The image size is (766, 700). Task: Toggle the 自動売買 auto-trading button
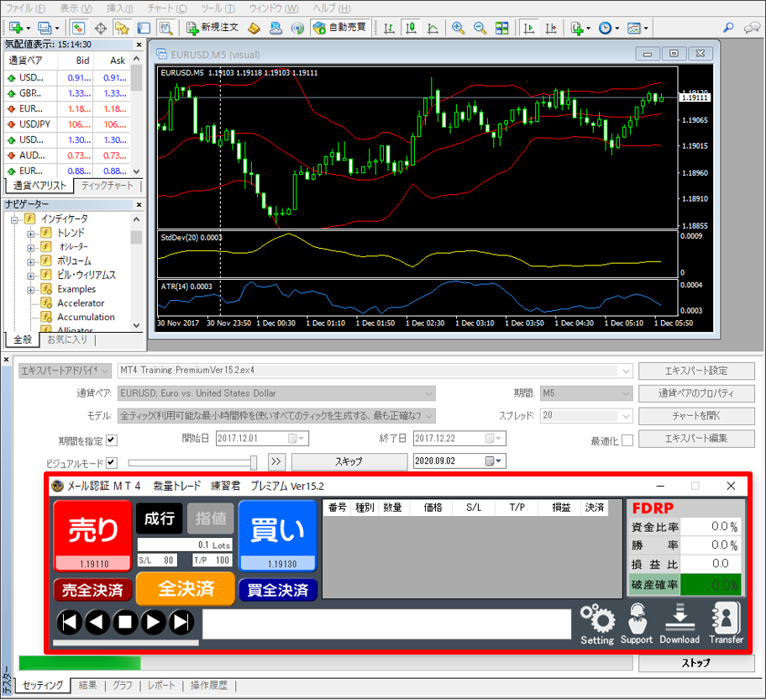pyautogui.click(x=339, y=28)
